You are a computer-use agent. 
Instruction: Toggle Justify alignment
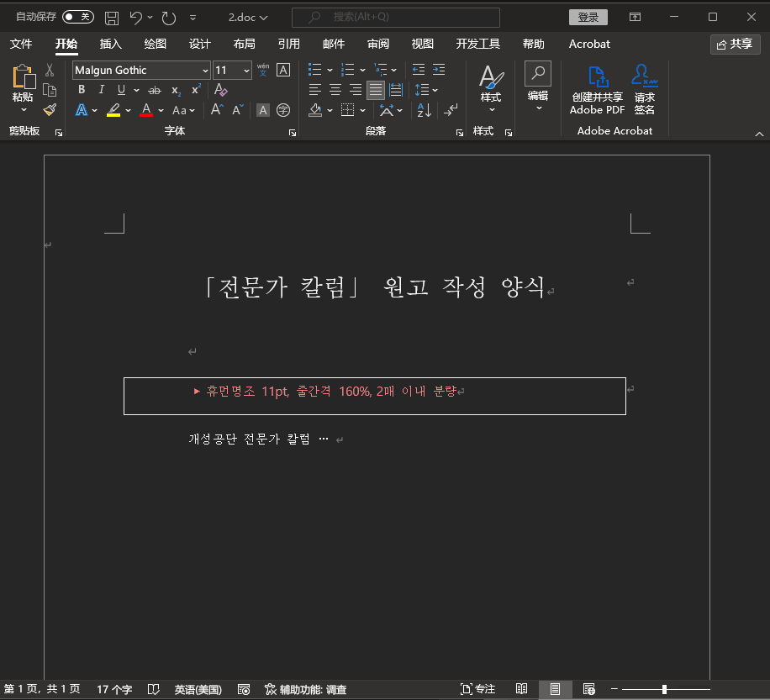click(x=376, y=90)
